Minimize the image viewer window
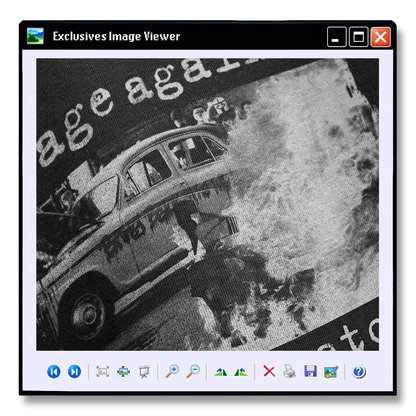 pyautogui.click(x=337, y=37)
